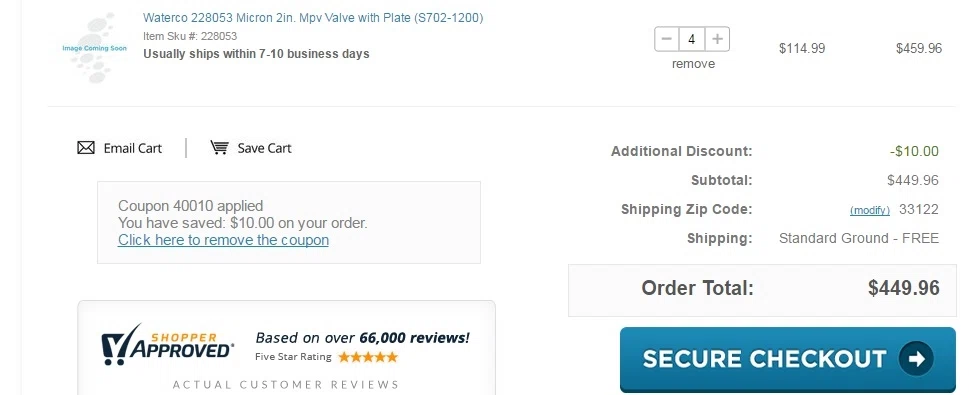Open the Waterco 228053 Micron product link
This screenshot has height=395, width=969.
[313, 18]
